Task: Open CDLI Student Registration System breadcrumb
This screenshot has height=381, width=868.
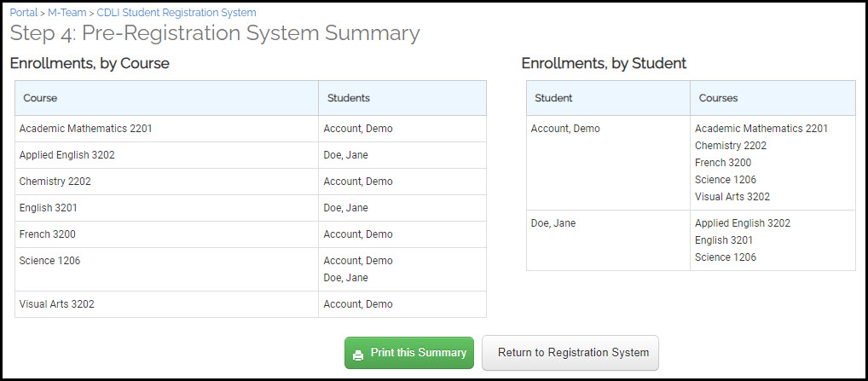Action: [176, 12]
